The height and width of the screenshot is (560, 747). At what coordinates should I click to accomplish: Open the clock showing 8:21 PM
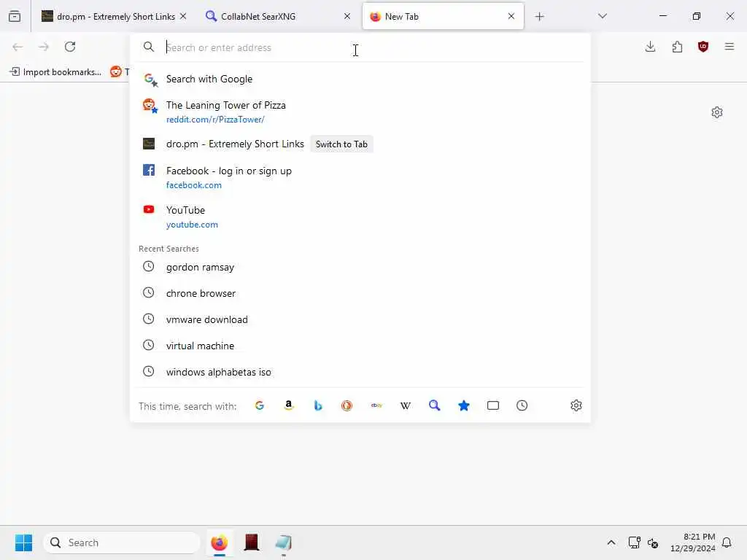(x=693, y=542)
